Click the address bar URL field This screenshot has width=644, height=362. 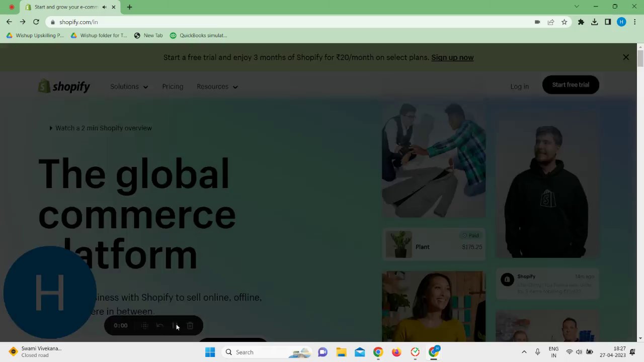292,22
